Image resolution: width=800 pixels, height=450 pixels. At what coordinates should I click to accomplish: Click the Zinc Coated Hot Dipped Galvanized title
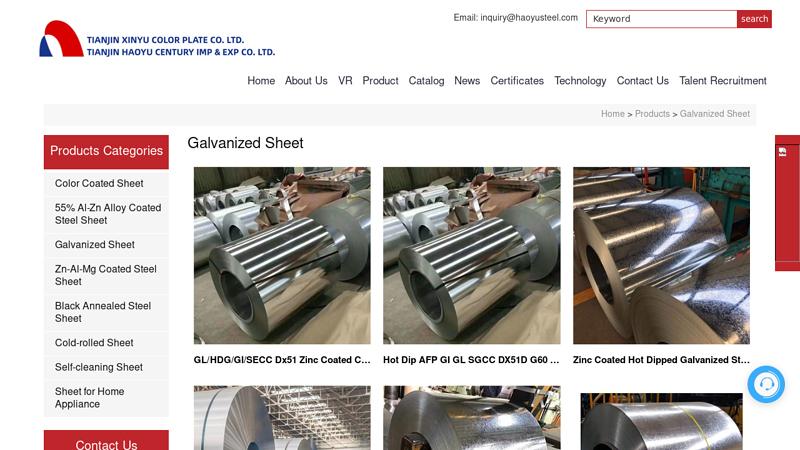pos(661,360)
